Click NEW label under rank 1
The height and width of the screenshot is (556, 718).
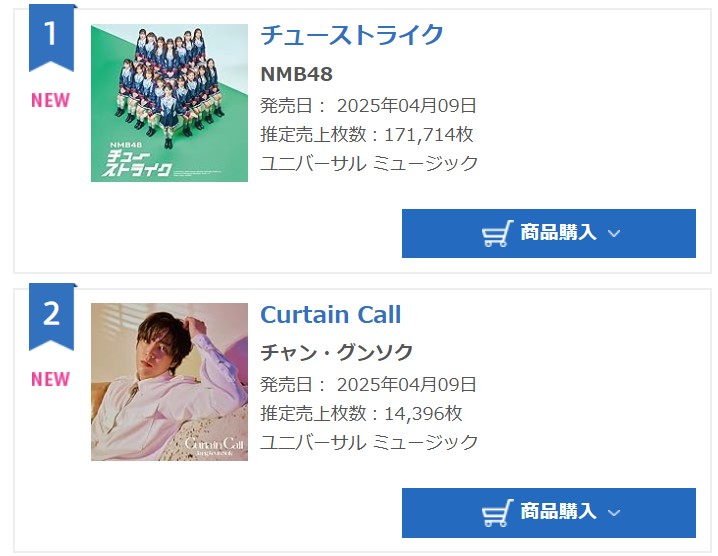pyautogui.click(x=50, y=100)
